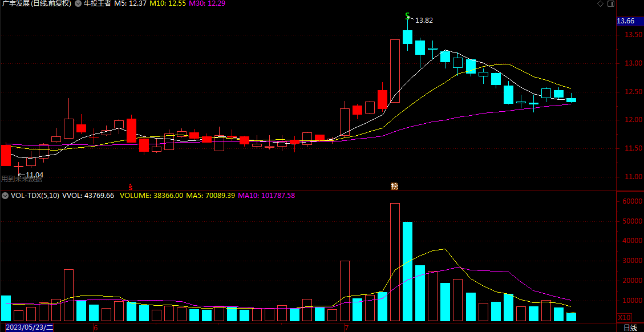Screen dimensions: 644x332
Task: Select the tallest red volume bar
Action: click(x=395, y=262)
